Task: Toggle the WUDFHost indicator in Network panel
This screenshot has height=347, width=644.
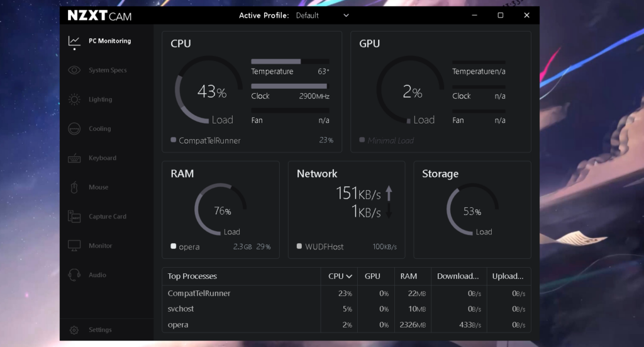Action: (x=299, y=246)
